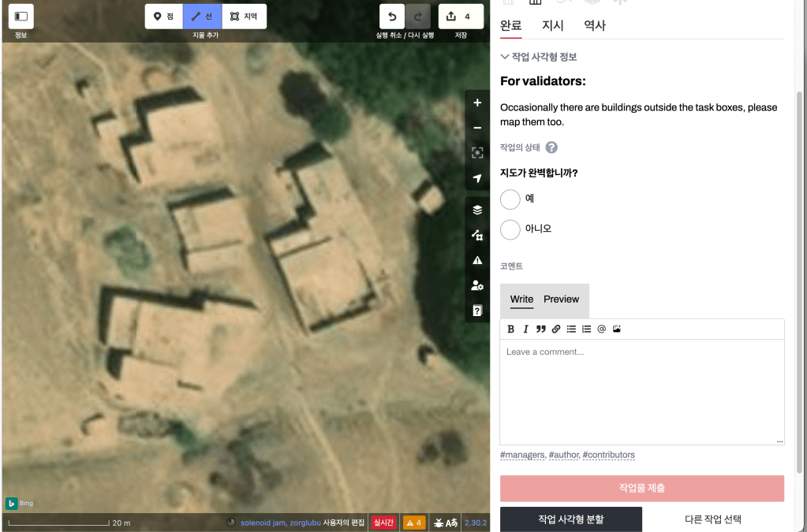807x532 pixels.
Task: Open the issues warning triangle panel
Action: coord(477,260)
